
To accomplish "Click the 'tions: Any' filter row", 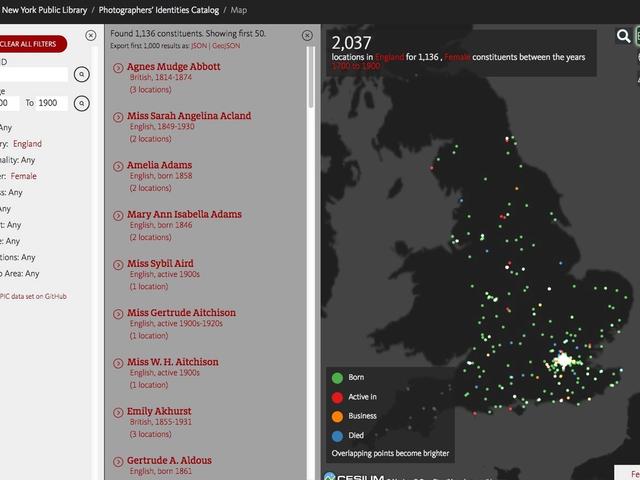I will [x=18, y=258].
